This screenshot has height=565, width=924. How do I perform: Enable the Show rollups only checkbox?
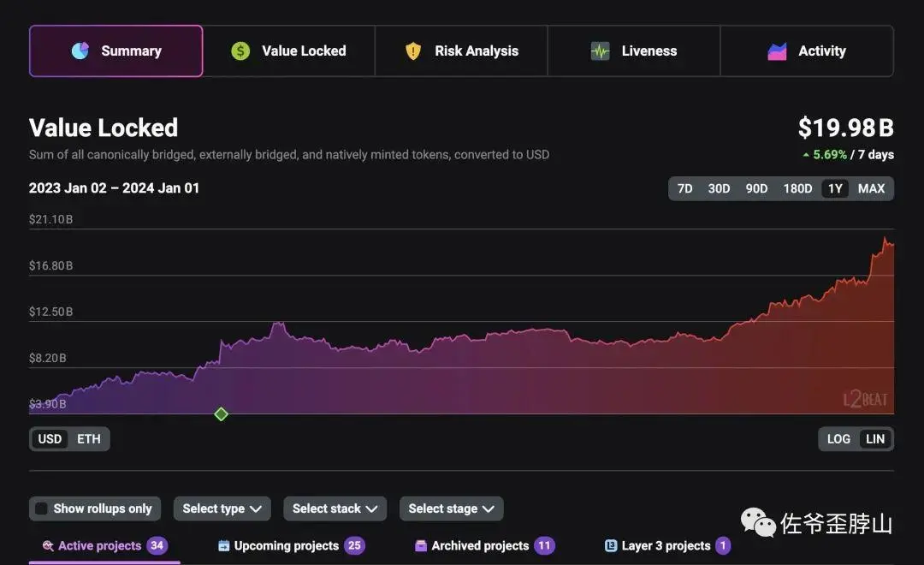[x=41, y=508]
